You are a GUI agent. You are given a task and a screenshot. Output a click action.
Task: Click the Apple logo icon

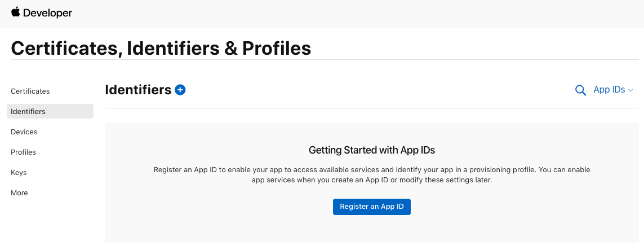[x=16, y=12]
